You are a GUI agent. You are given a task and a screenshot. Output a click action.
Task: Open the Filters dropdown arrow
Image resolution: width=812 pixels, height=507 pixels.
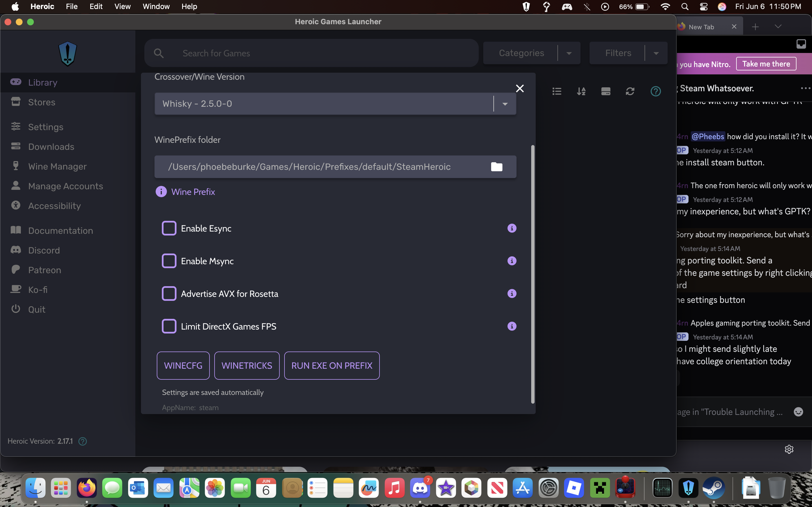pyautogui.click(x=656, y=53)
